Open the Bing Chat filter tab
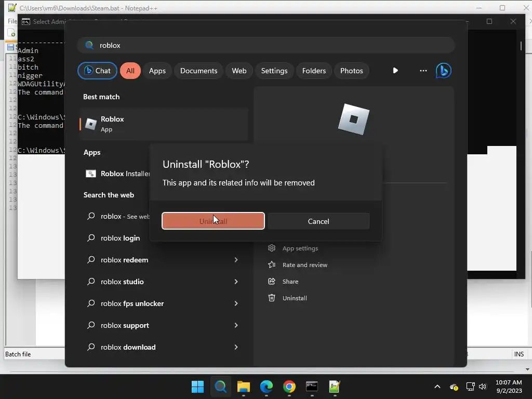The width and height of the screenshot is (532, 399). pyautogui.click(x=97, y=71)
